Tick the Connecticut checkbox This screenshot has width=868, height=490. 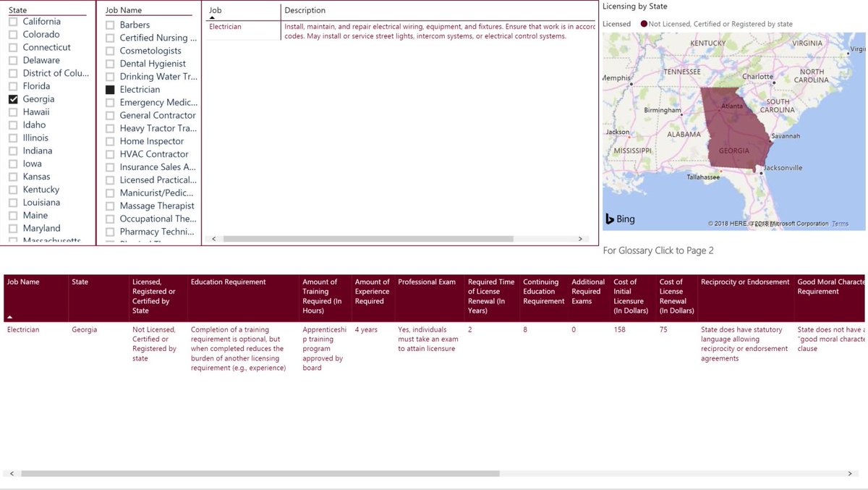(13, 48)
